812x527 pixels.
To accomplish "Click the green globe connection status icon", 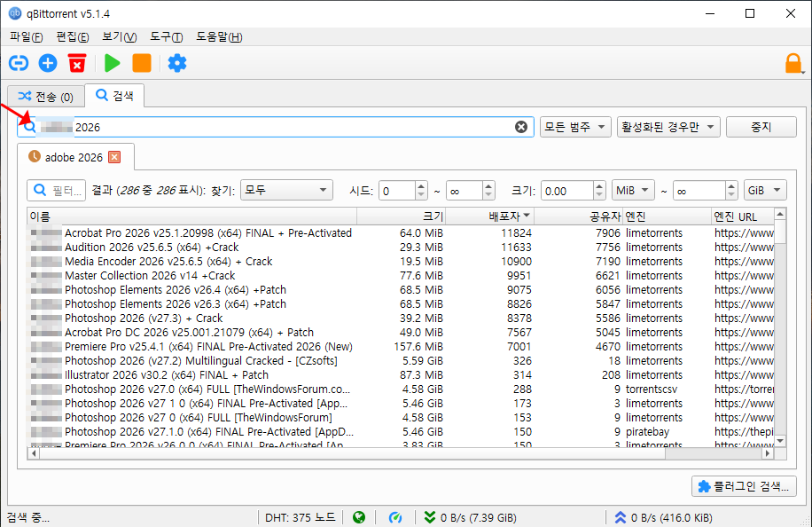I will pos(359,517).
